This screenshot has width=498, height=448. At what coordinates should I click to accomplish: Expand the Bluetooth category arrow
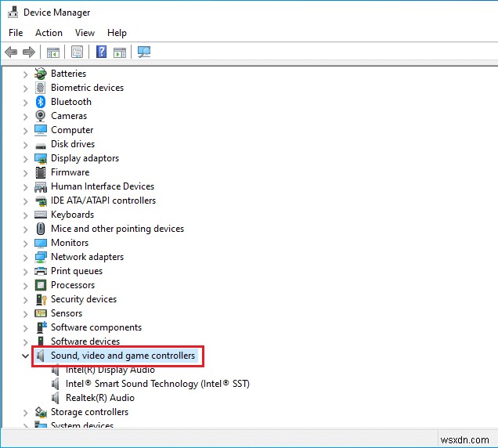tap(25, 103)
